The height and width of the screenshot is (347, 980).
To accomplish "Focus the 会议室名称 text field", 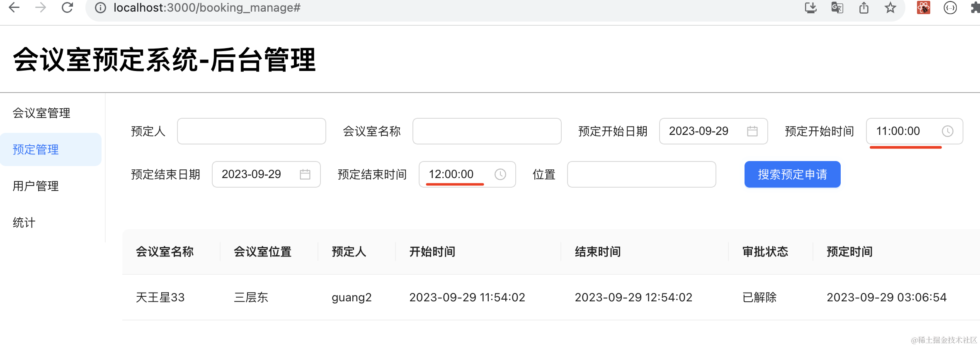I will pyautogui.click(x=487, y=131).
